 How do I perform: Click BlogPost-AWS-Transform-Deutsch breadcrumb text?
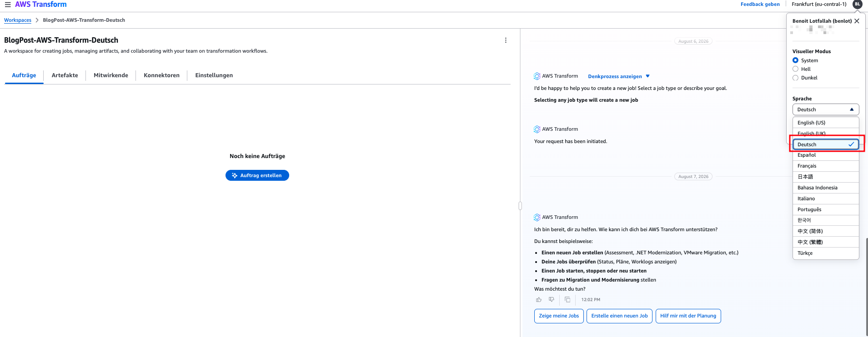coord(84,20)
